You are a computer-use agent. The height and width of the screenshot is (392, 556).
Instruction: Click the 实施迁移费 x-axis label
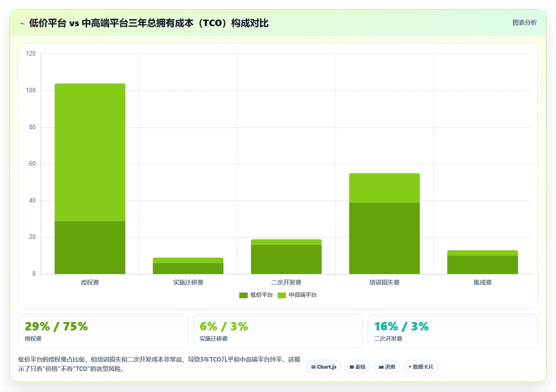pyautogui.click(x=188, y=282)
